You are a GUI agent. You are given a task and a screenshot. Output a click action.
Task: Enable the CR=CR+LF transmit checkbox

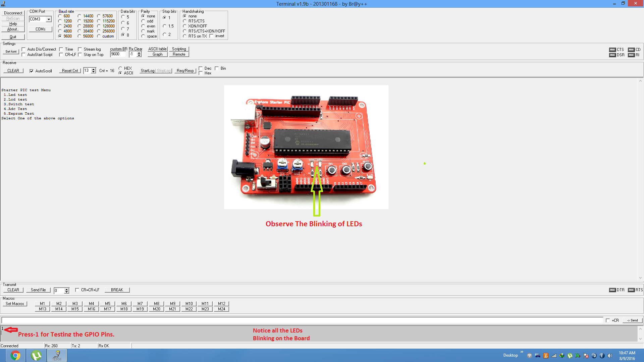pos(77,290)
